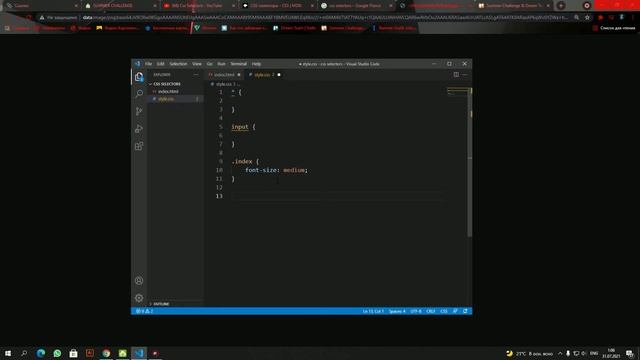The width and height of the screenshot is (640, 360).
Task: Click the '.index' selector on line 9
Action: 242,162
